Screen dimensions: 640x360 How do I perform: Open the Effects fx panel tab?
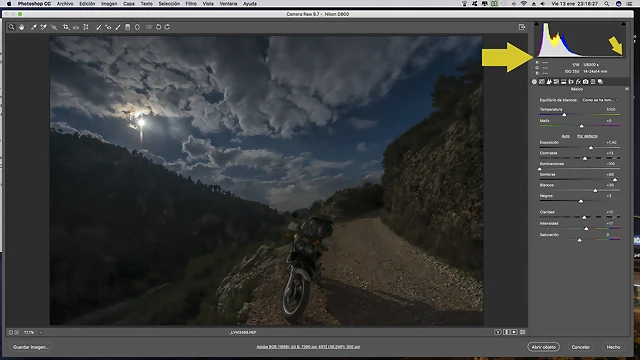(x=578, y=82)
